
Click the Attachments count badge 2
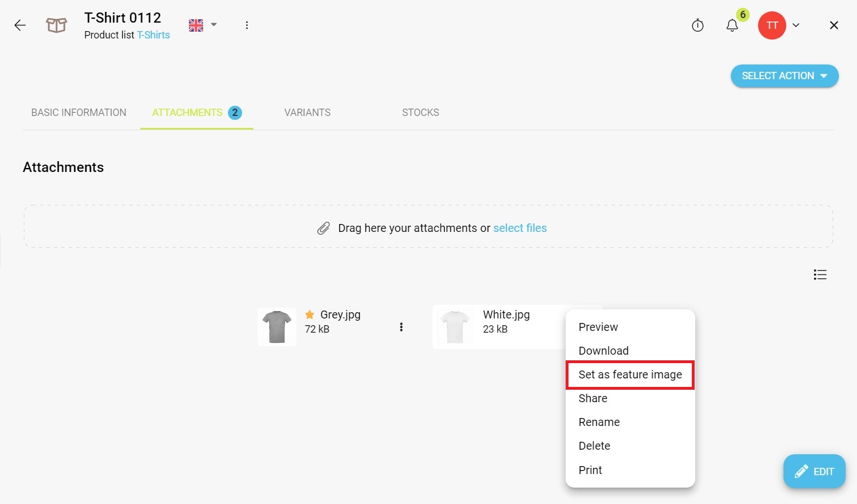coord(235,113)
